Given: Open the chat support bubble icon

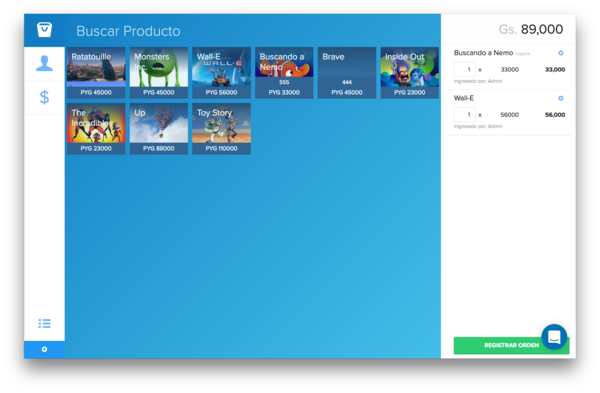Looking at the screenshot, I should (x=554, y=337).
